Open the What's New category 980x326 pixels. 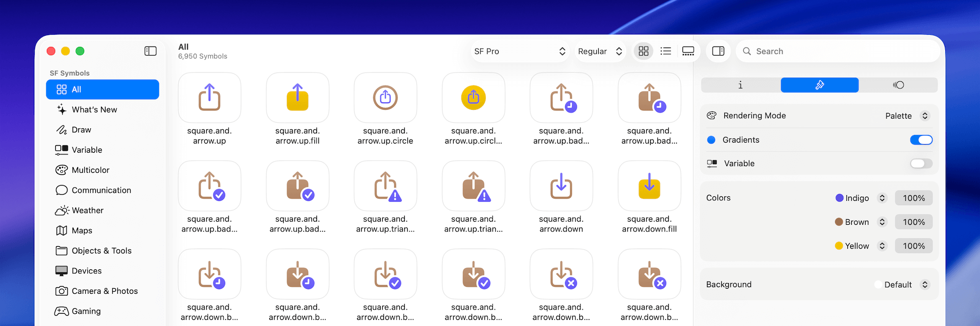click(x=94, y=109)
